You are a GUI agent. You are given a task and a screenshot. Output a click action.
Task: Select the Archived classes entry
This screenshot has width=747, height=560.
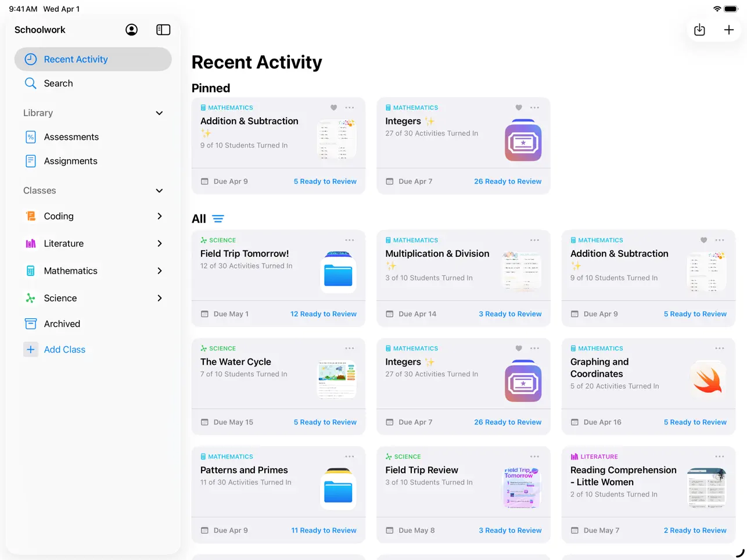pos(62,324)
